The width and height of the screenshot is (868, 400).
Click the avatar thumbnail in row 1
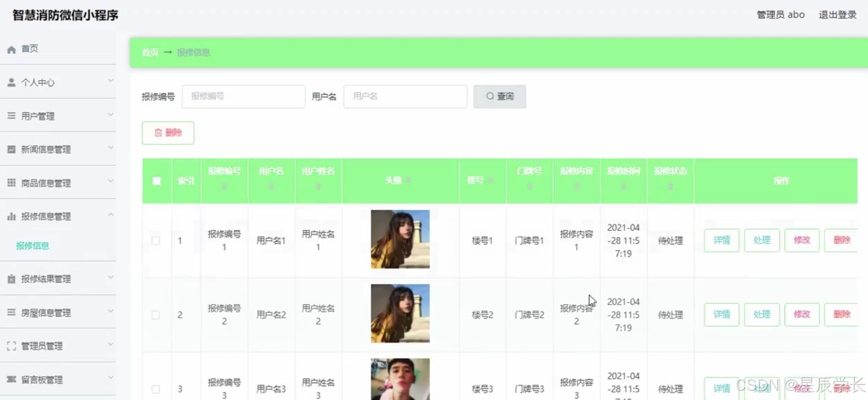(400, 239)
